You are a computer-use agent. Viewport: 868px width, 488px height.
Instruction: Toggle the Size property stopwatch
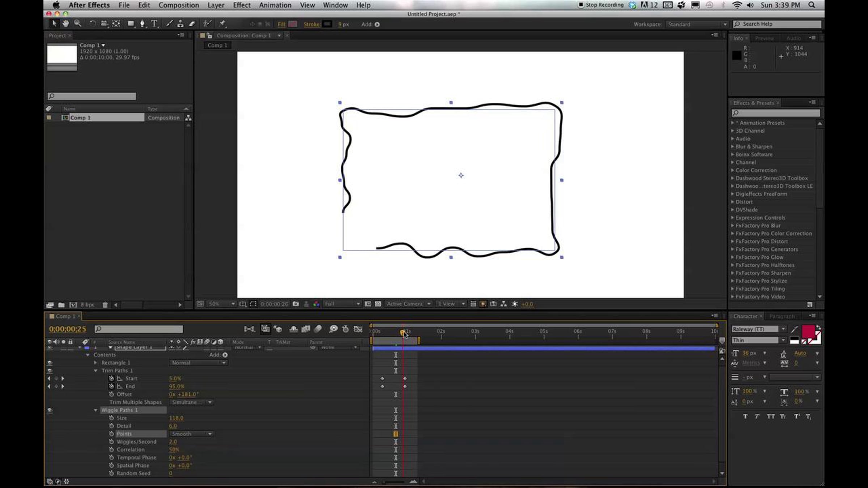click(111, 418)
